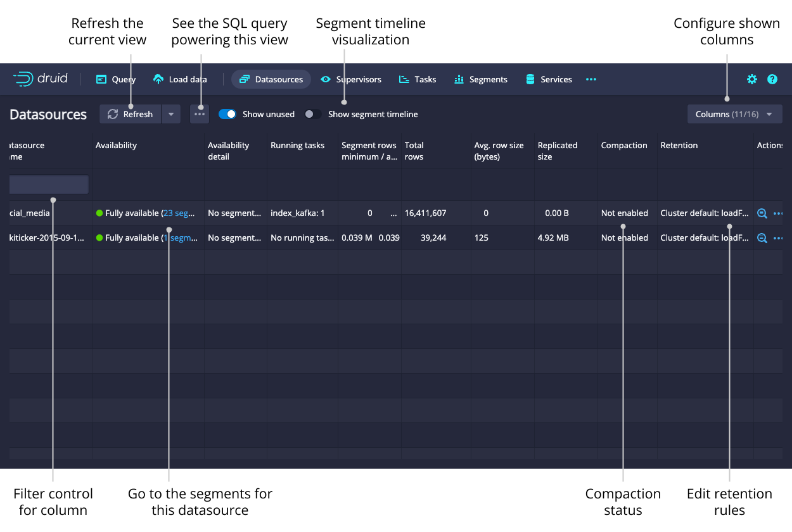Open more actions ellipsis for wikiticker row
The image size is (792, 532).
click(778, 238)
